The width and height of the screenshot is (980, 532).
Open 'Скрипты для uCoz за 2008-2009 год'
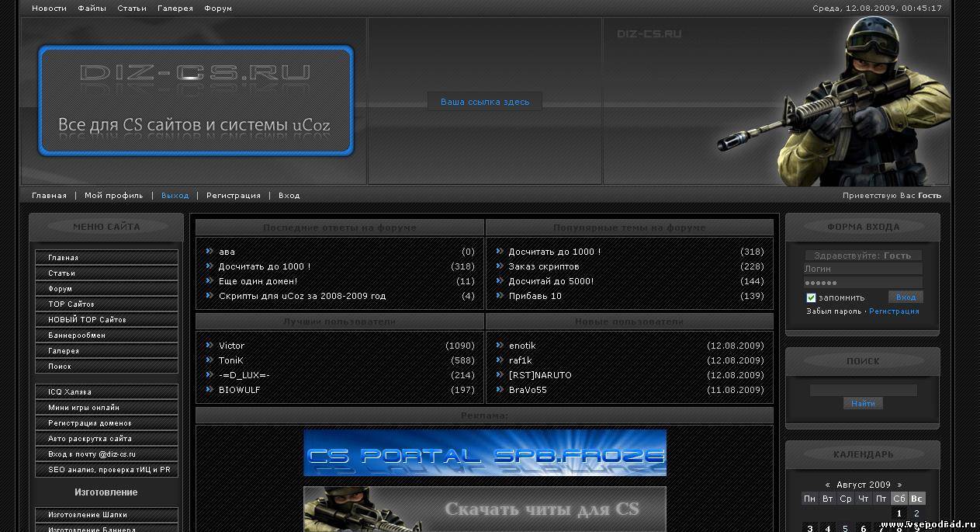[302, 296]
